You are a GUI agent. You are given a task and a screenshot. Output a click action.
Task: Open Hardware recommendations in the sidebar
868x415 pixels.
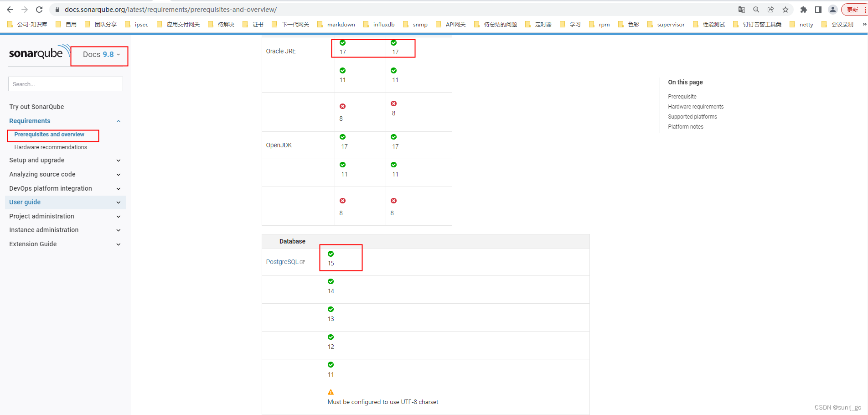coord(51,147)
